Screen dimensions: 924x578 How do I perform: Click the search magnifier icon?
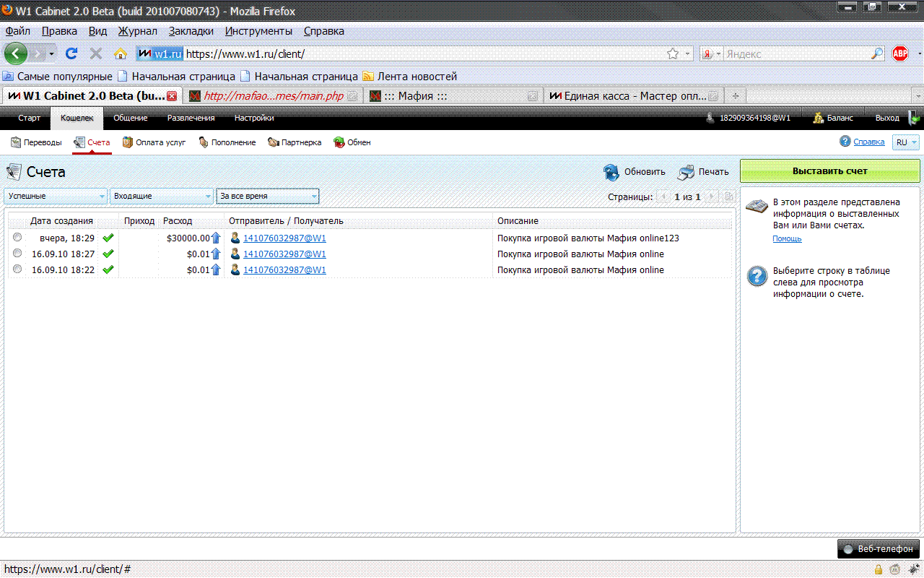tap(877, 53)
